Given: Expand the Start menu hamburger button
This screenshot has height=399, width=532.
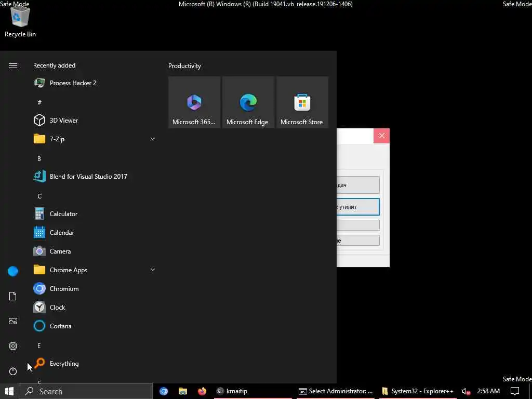Looking at the screenshot, I should 13,65.
